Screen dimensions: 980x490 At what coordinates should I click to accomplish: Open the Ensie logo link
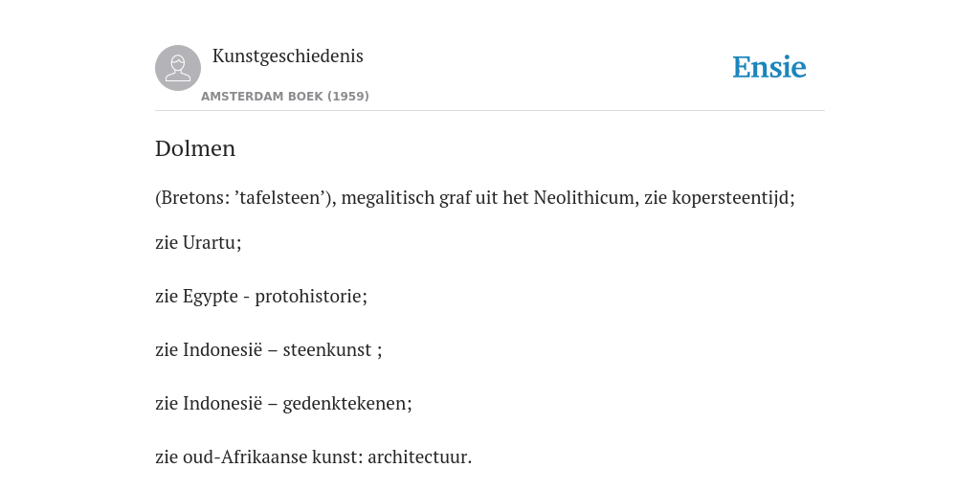click(769, 67)
